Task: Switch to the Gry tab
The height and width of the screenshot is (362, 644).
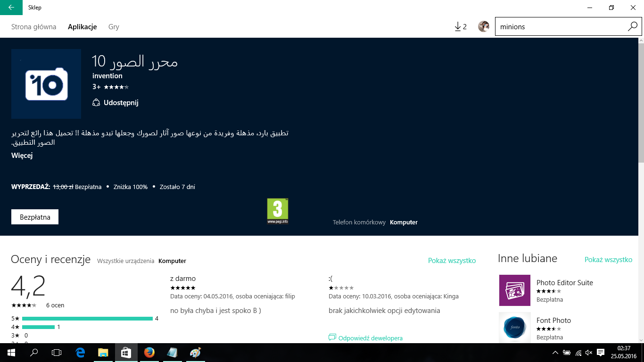Action: point(114,27)
